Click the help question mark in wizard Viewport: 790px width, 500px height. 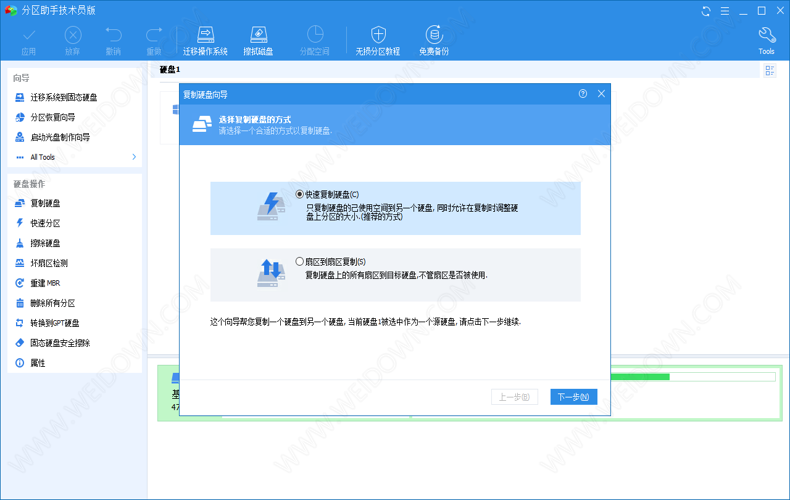(583, 93)
